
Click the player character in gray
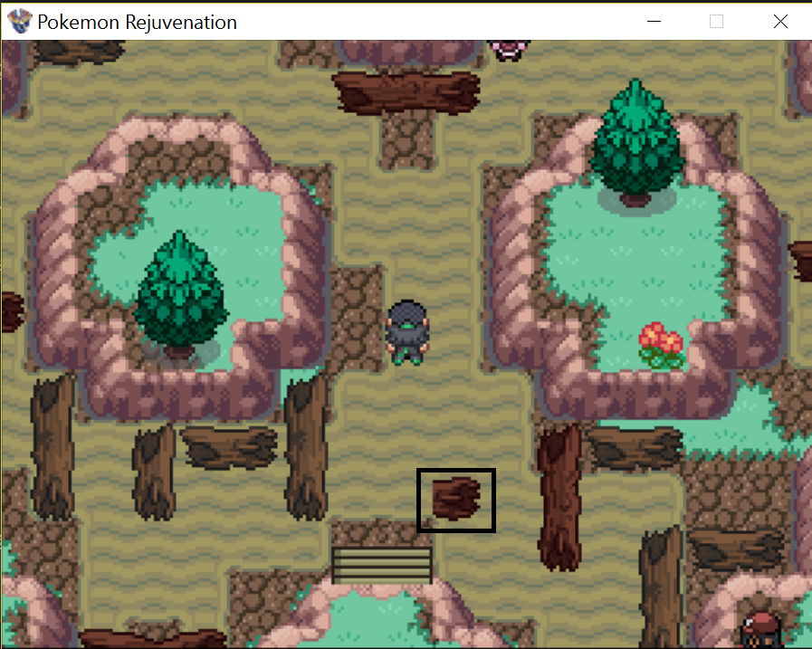tap(407, 332)
